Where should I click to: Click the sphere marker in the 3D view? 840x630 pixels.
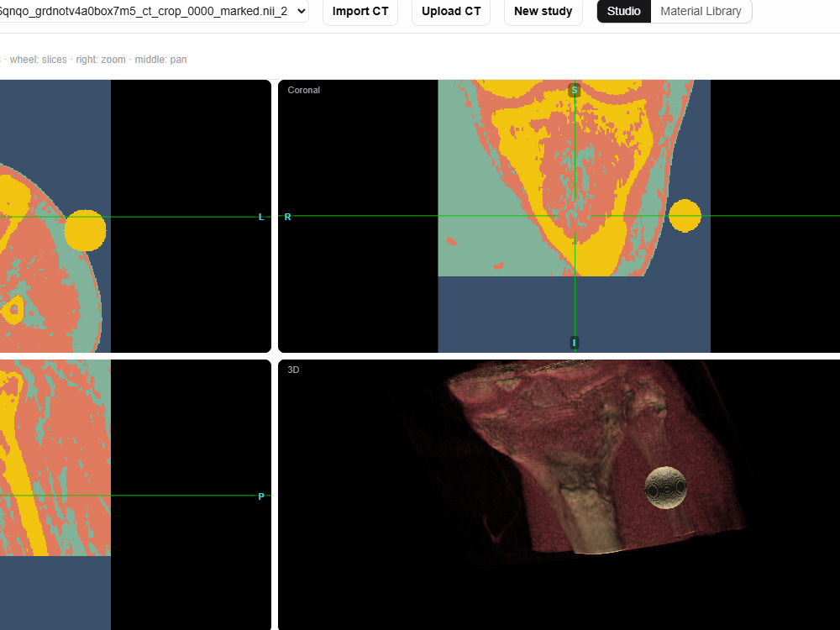pyautogui.click(x=666, y=487)
